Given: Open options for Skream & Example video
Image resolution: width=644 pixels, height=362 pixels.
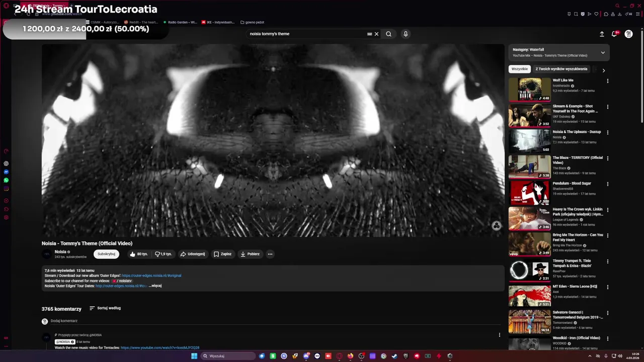Looking at the screenshot, I should (607, 107).
